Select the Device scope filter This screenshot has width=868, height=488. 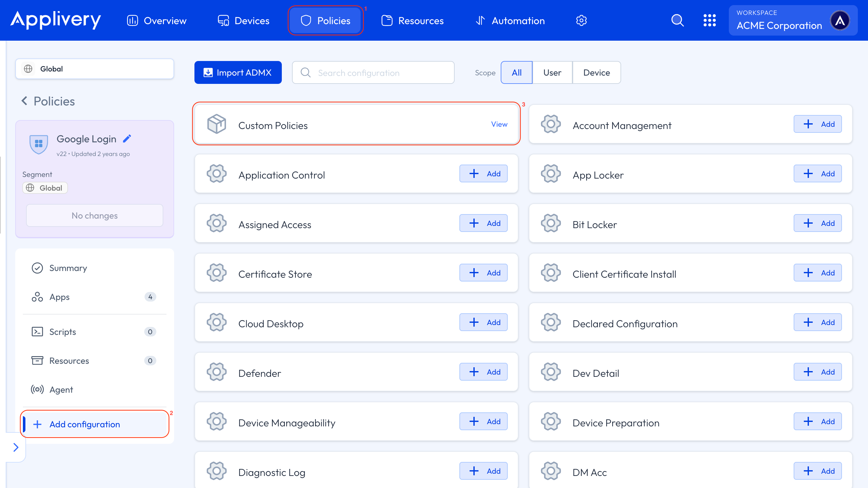tap(596, 72)
